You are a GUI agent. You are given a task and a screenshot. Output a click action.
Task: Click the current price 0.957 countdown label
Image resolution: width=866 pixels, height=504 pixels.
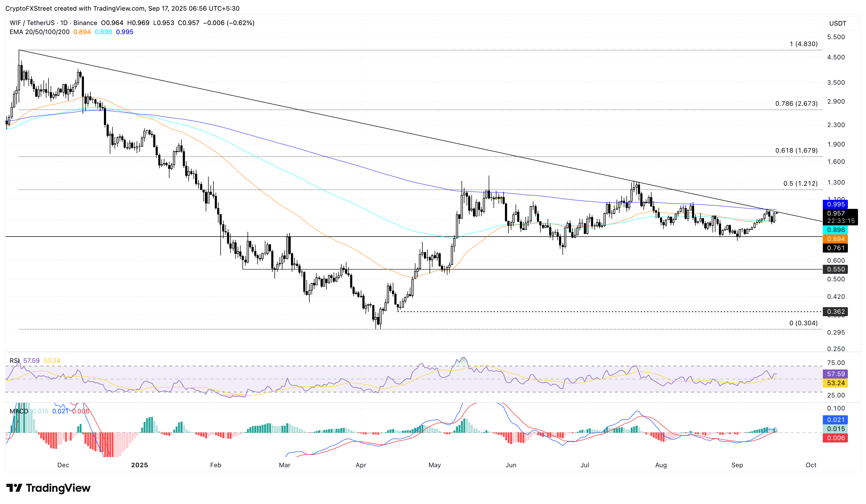840,217
